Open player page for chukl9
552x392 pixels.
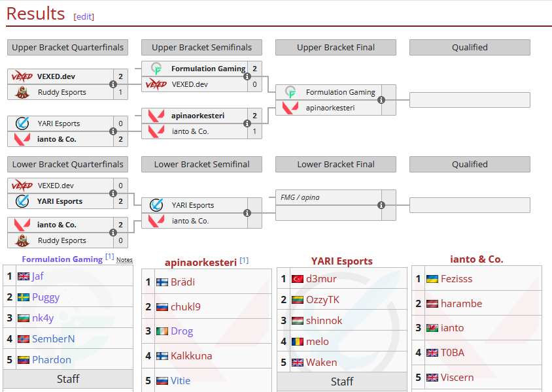(186, 307)
